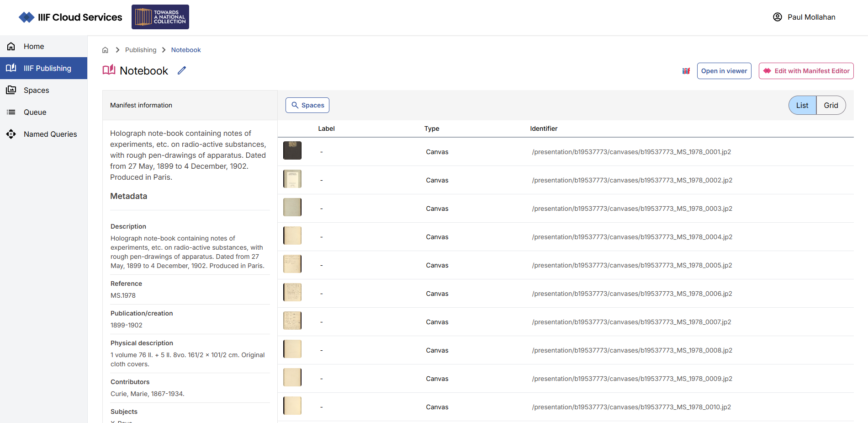Open the Queue list icon

11,112
